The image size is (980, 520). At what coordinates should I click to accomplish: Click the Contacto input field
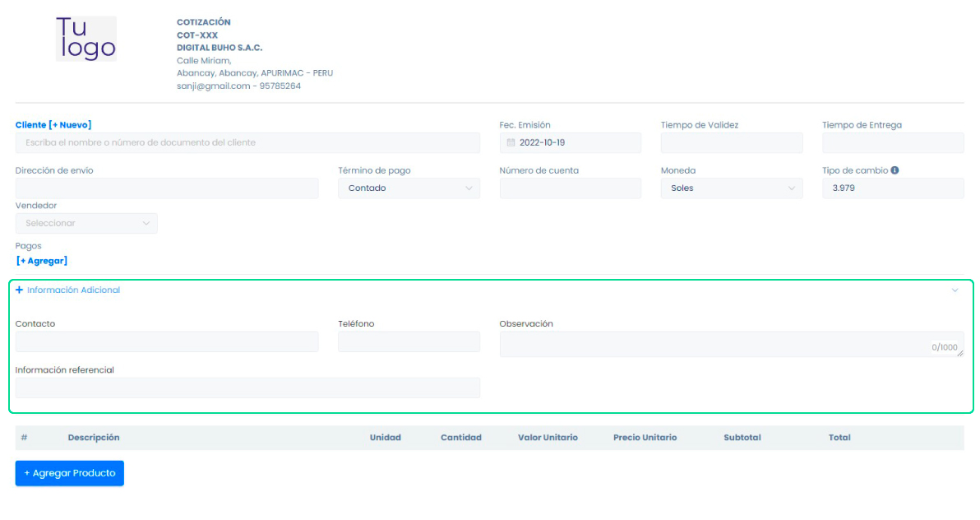[166, 342]
